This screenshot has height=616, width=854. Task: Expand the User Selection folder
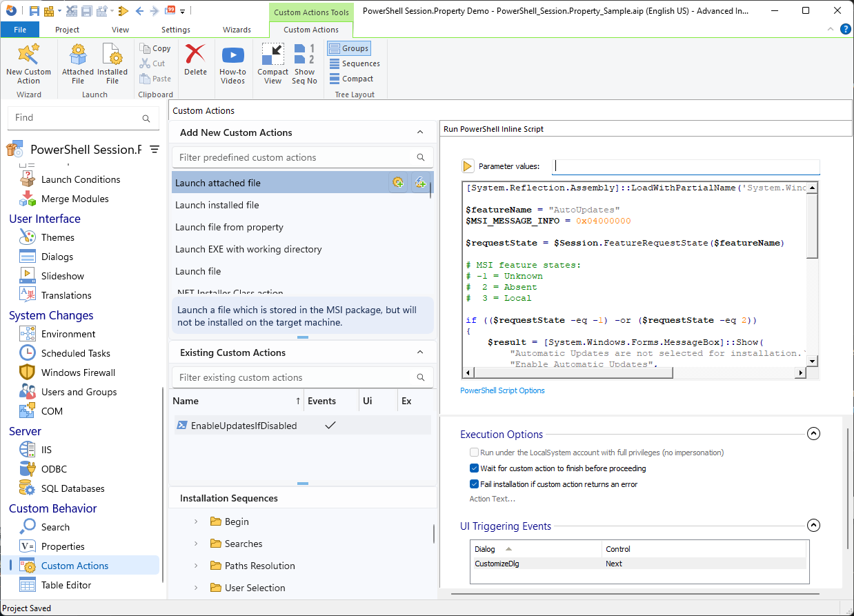pyautogui.click(x=196, y=588)
